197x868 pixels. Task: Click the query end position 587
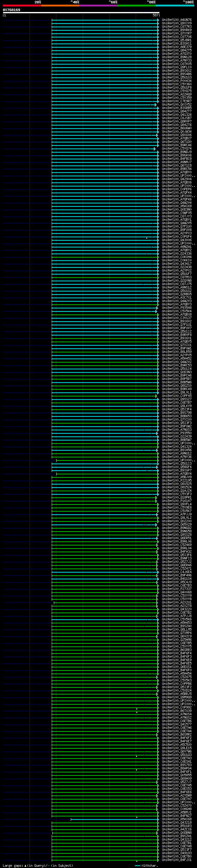(155, 15)
